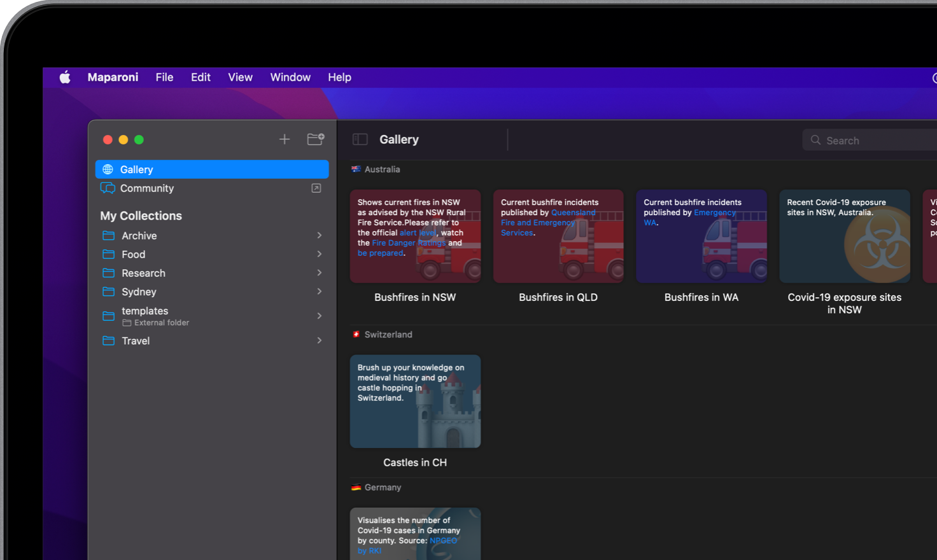
Task: Click the external link icon beside Community
Action: point(316,188)
